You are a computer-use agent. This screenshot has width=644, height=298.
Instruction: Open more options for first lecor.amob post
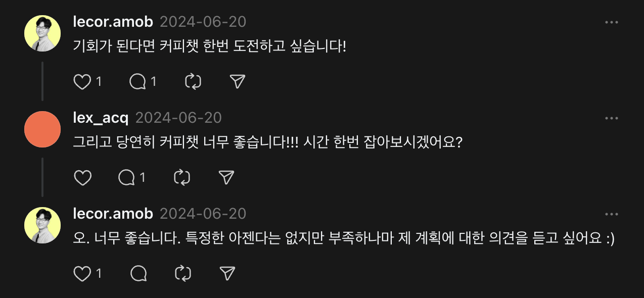(x=612, y=23)
